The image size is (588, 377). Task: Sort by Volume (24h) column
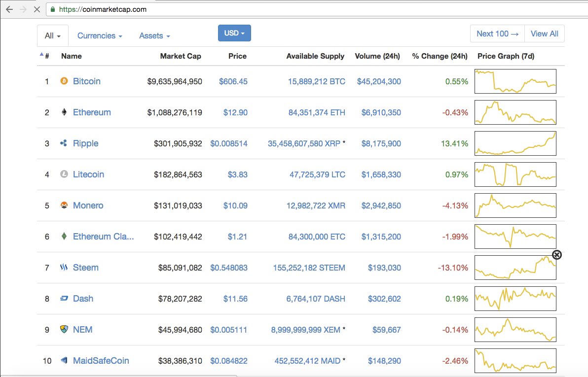pos(377,56)
